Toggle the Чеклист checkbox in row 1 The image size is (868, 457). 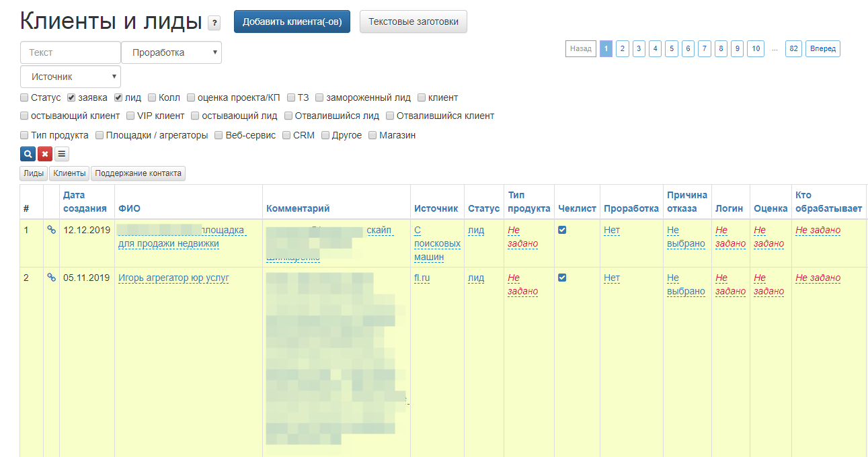pos(562,230)
